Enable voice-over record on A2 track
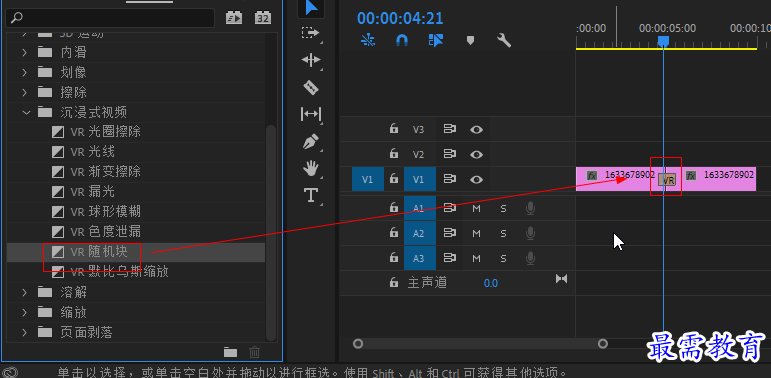The width and height of the screenshot is (771, 378). point(530,233)
